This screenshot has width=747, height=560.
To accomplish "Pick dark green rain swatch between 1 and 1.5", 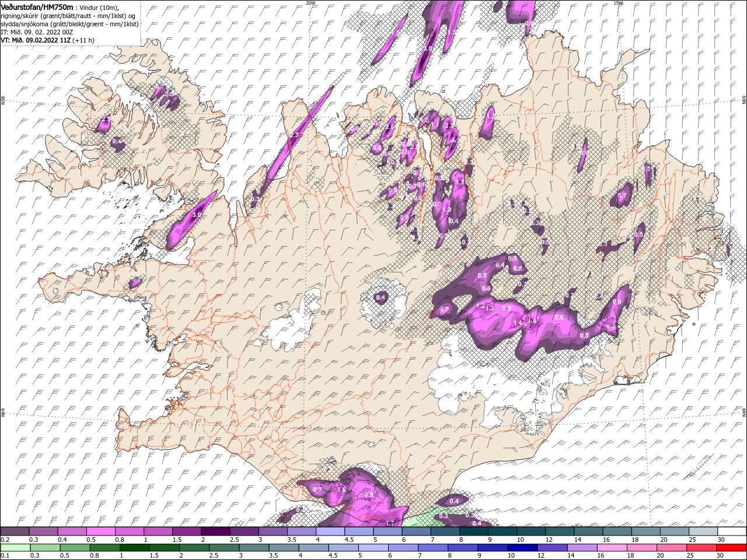I will tap(134, 548).
